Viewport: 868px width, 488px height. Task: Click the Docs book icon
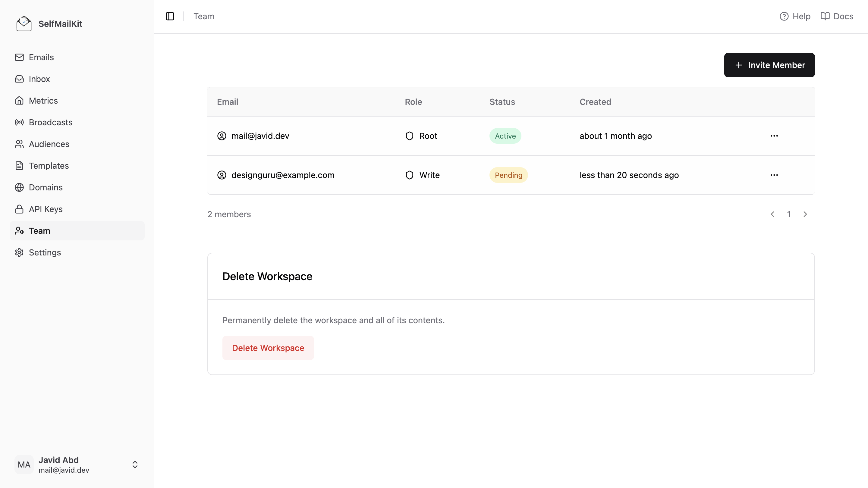825,16
